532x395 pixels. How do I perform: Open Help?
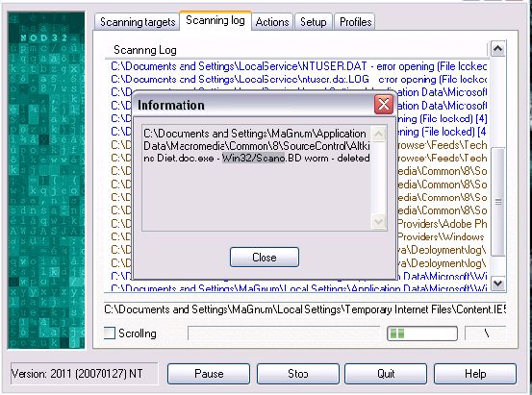click(x=475, y=374)
